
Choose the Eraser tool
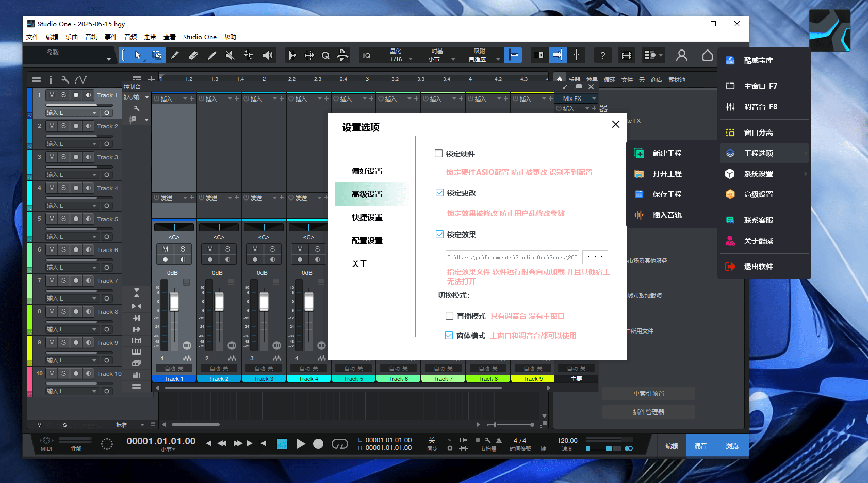[x=193, y=55]
